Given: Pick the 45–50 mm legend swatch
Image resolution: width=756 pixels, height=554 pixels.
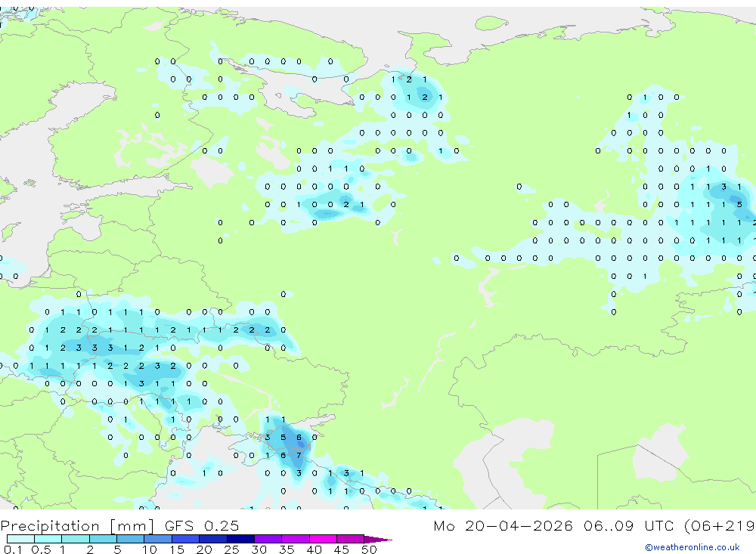Looking at the screenshot, I should coord(351,539).
